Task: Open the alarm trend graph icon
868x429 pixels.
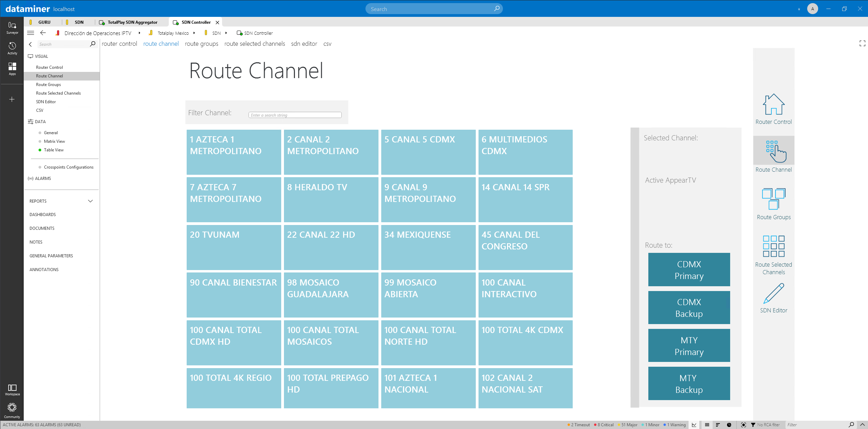Action: tap(694, 425)
